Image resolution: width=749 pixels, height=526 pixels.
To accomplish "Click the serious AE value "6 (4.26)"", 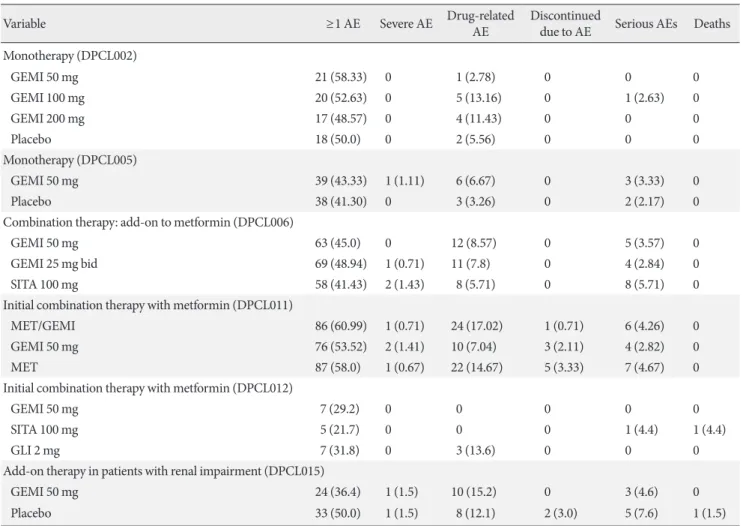I will pos(644,326).
